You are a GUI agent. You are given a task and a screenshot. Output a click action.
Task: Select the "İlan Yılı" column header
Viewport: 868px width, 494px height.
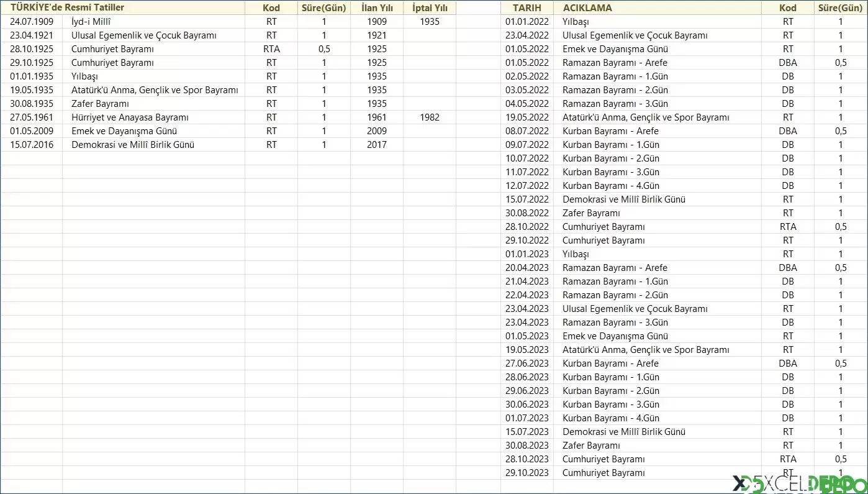(x=377, y=8)
